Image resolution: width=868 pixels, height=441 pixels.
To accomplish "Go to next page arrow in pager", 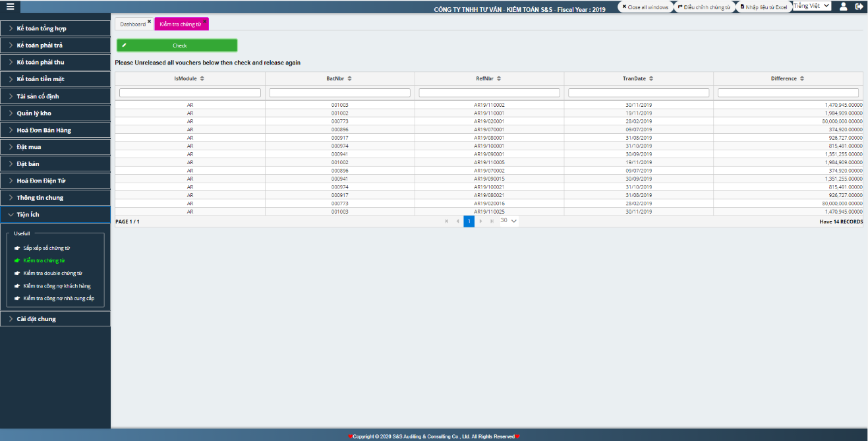I will 480,221.
